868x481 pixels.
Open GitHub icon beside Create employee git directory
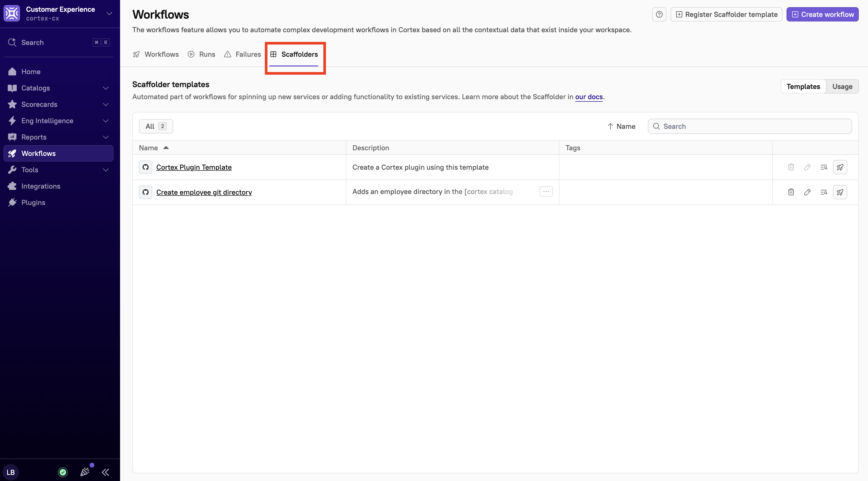146,192
